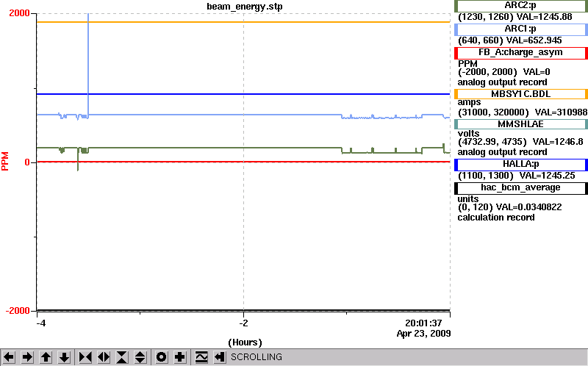Click the return-to-scrolling arrow icon
This screenshot has width=588, height=366.
pyautogui.click(x=219, y=357)
